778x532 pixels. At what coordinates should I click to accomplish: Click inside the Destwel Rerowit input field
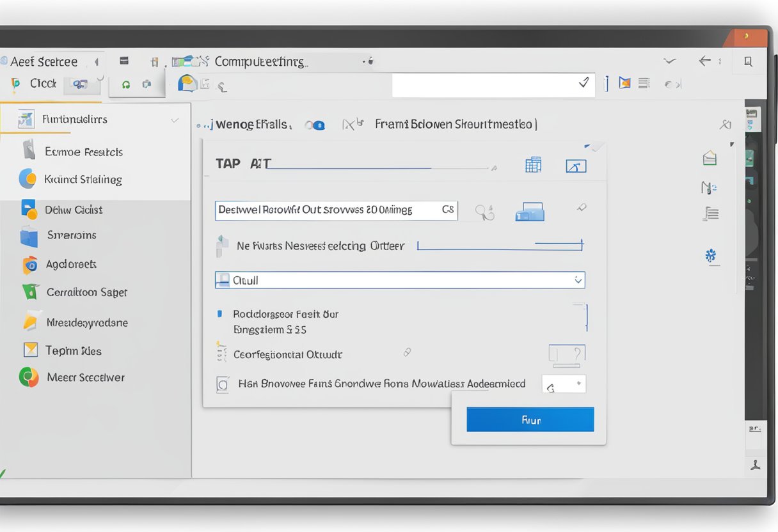333,210
